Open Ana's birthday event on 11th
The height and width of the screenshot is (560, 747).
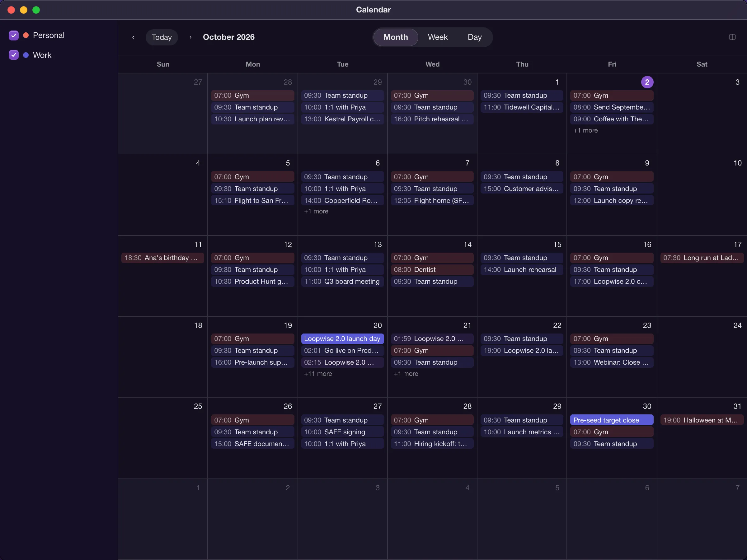point(162,258)
